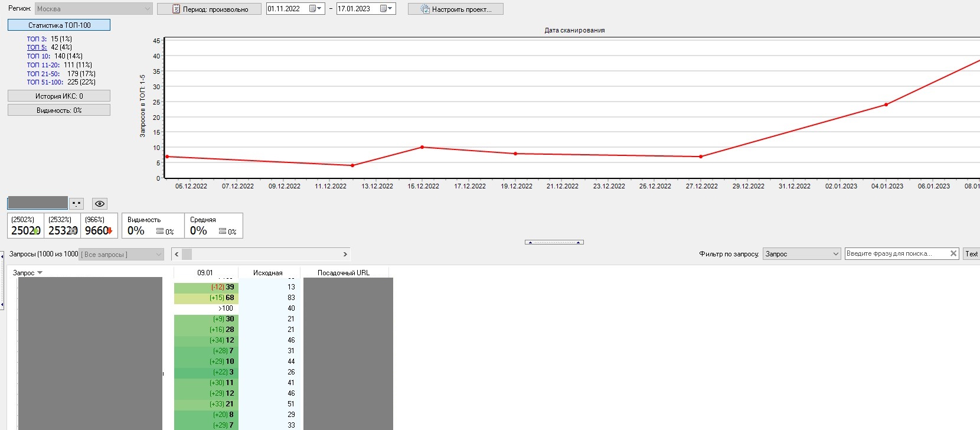Screen dimensions: 980x430
Task: Open the 'Фильтр по запросу' Запрос combo box
Action: pyautogui.click(x=802, y=254)
